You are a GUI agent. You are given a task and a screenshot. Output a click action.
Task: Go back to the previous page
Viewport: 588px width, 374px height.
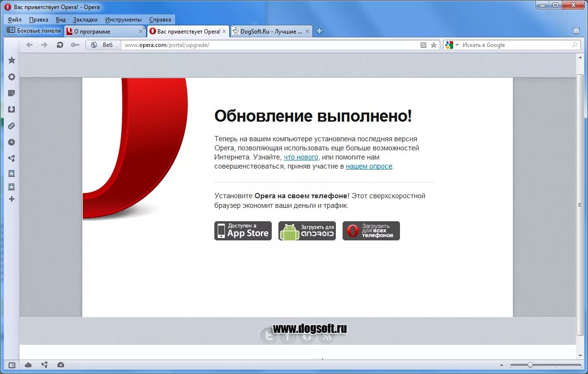point(29,45)
